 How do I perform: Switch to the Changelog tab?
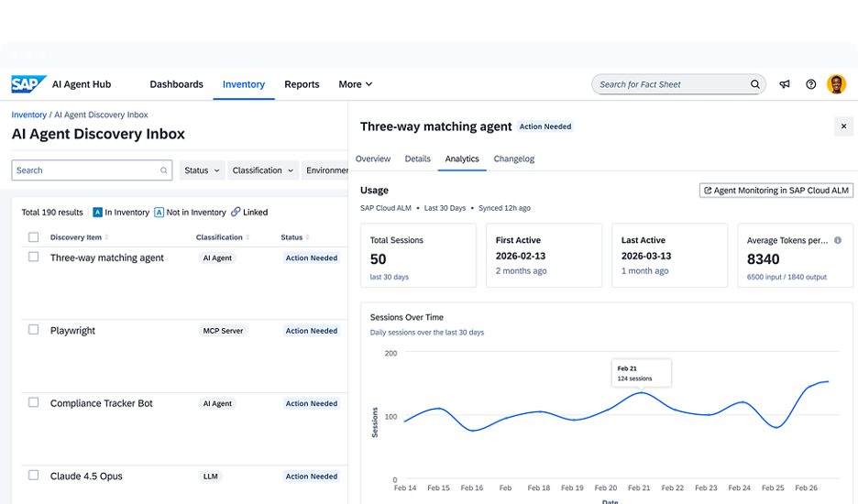pos(514,159)
